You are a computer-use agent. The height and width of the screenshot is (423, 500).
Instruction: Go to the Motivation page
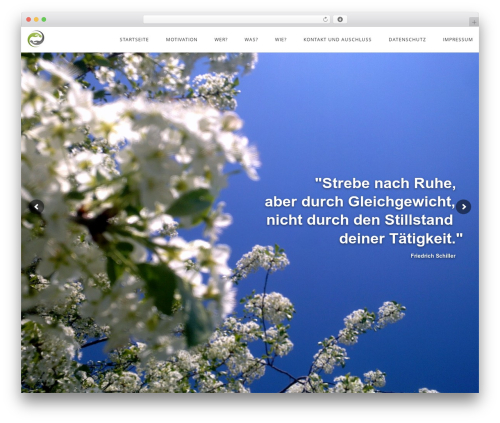pyautogui.click(x=181, y=40)
